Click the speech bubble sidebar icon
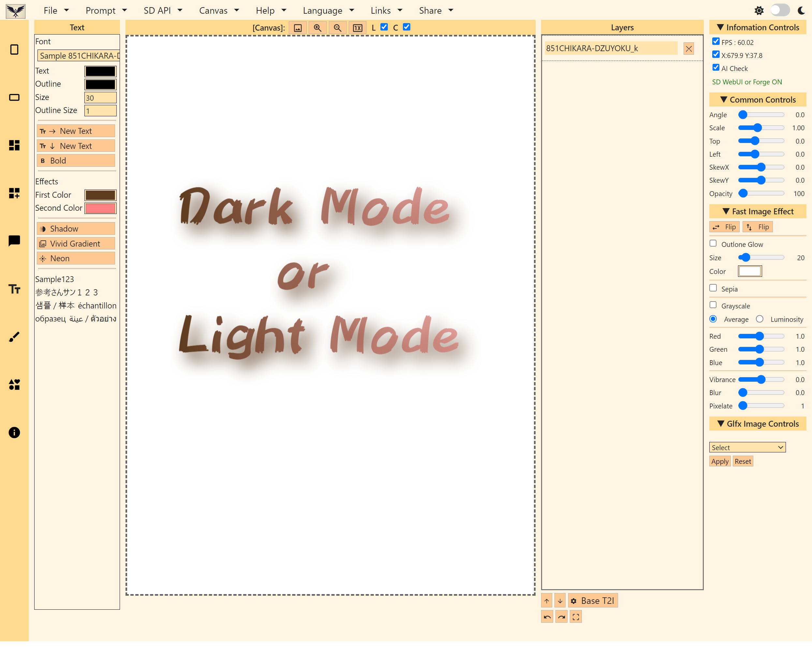The width and height of the screenshot is (812, 654). [x=14, y=241]
